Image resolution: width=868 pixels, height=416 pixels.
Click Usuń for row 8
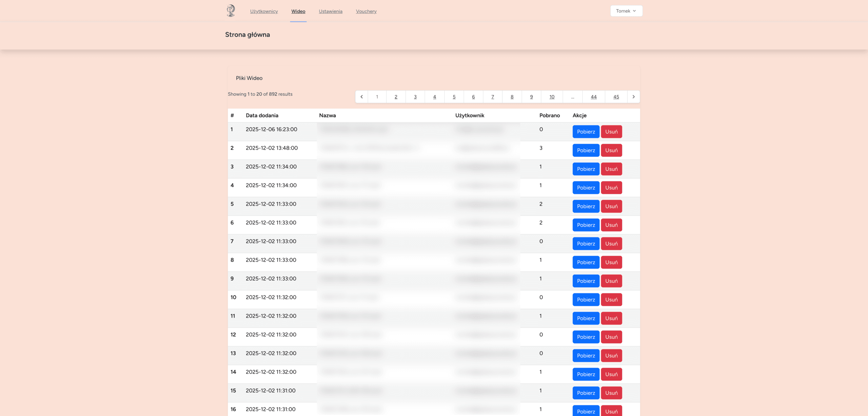tap(611, 262)
